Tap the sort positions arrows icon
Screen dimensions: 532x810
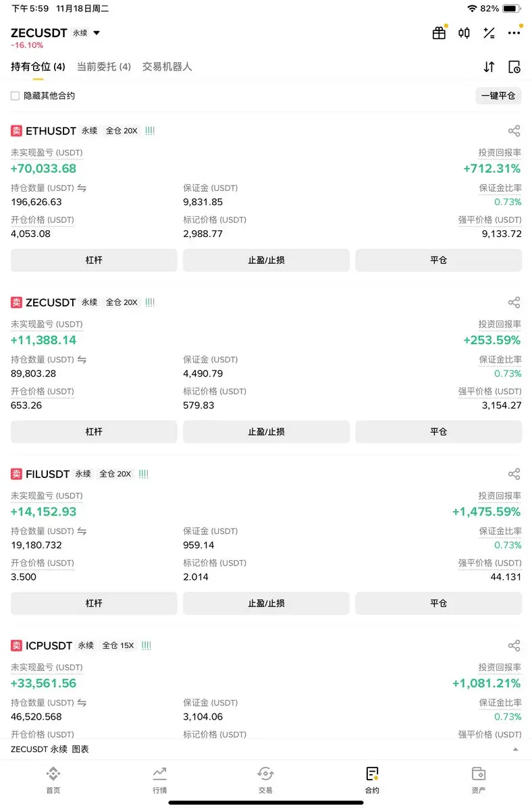489,67
